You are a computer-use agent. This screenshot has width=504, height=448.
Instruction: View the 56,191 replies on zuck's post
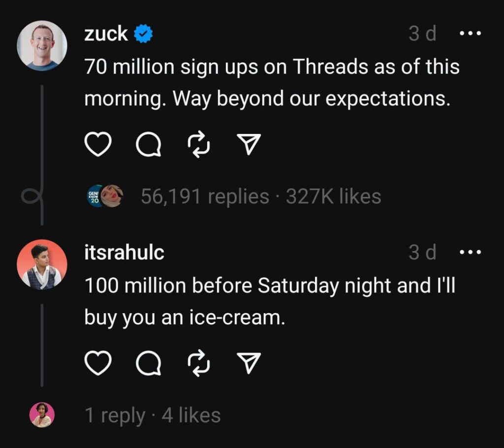point(204,195)
